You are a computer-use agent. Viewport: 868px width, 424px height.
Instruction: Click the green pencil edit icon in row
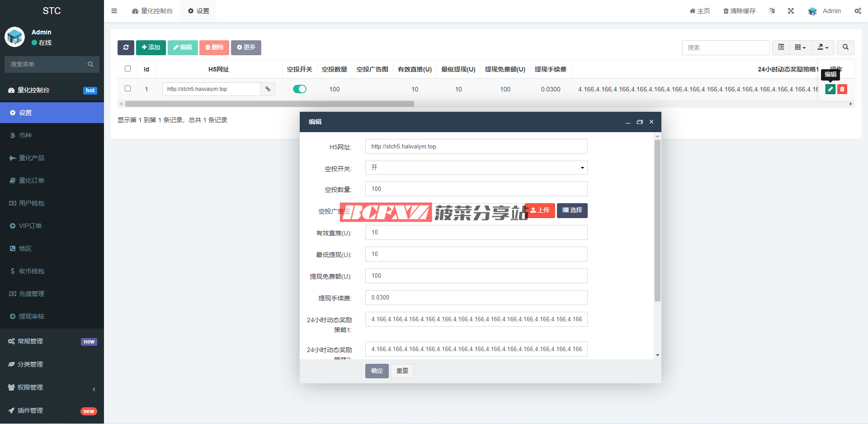point(830,89)
